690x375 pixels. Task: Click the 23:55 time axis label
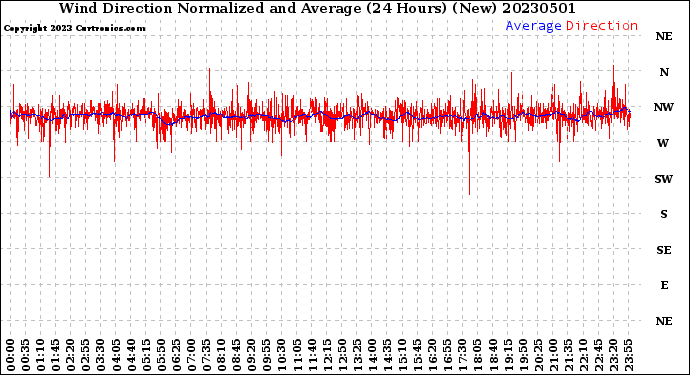tap(628, 355)
